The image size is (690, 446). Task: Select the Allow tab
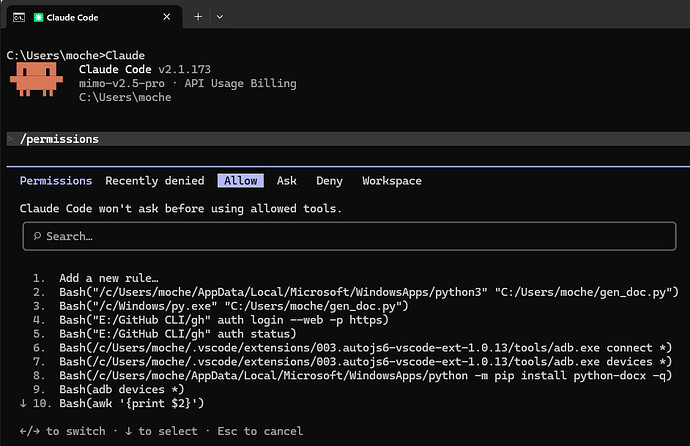[x=240, y=181]
